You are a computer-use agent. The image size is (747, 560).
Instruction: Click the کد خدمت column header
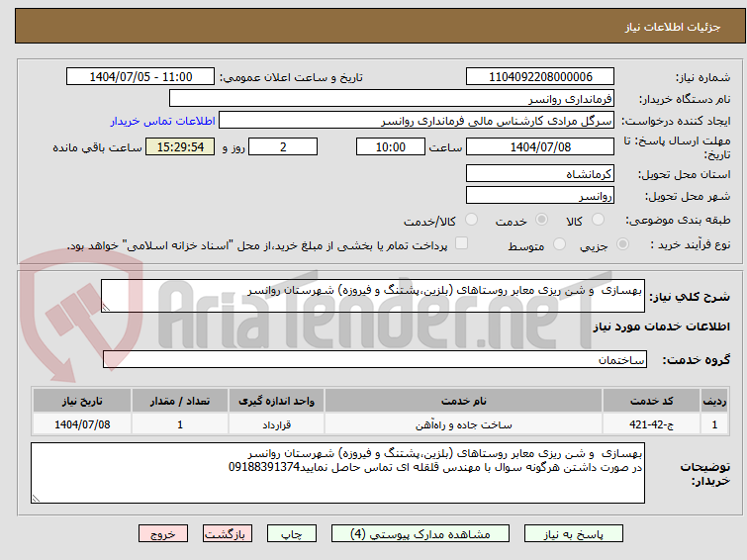pos(651,401)
